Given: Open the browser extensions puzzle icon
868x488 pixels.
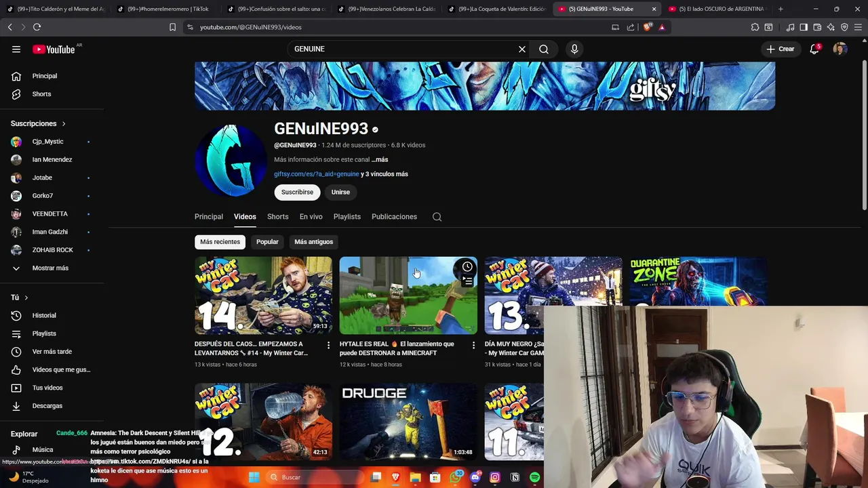Looking at the screenshot, I should [755, 27].
